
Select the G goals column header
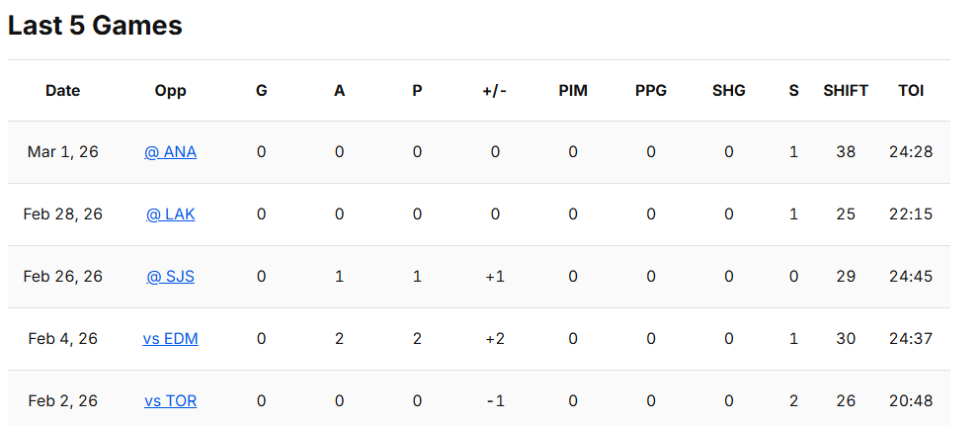click(x=261, y=91)
